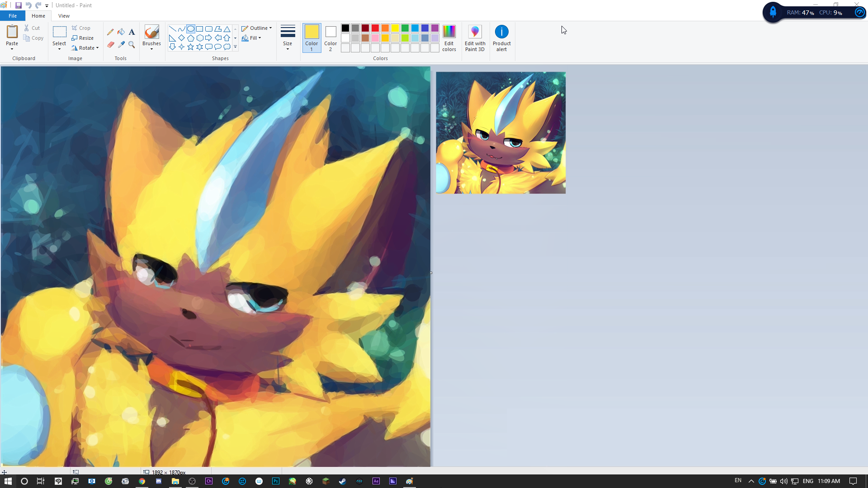Screen dimensions: 868x488
Task: Select the Magnifier tool
Action: [132, 44]
